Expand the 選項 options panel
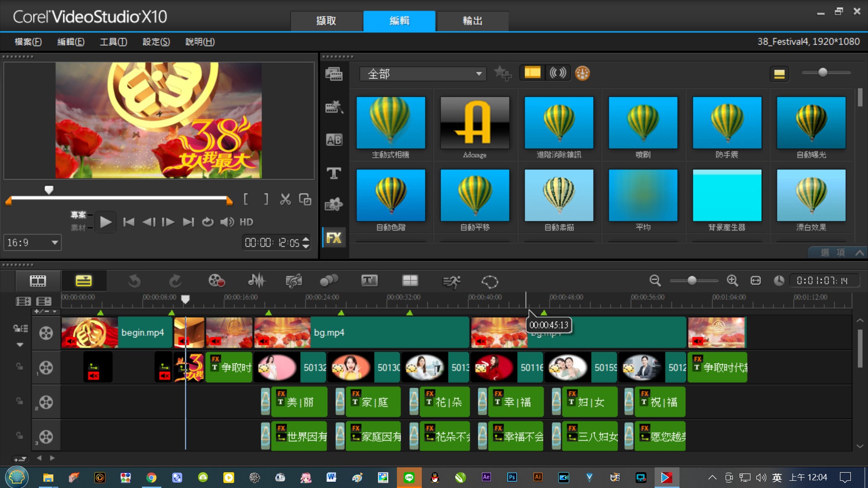The width and height of the screenshot is (868, 488). [x=837, y=253]
